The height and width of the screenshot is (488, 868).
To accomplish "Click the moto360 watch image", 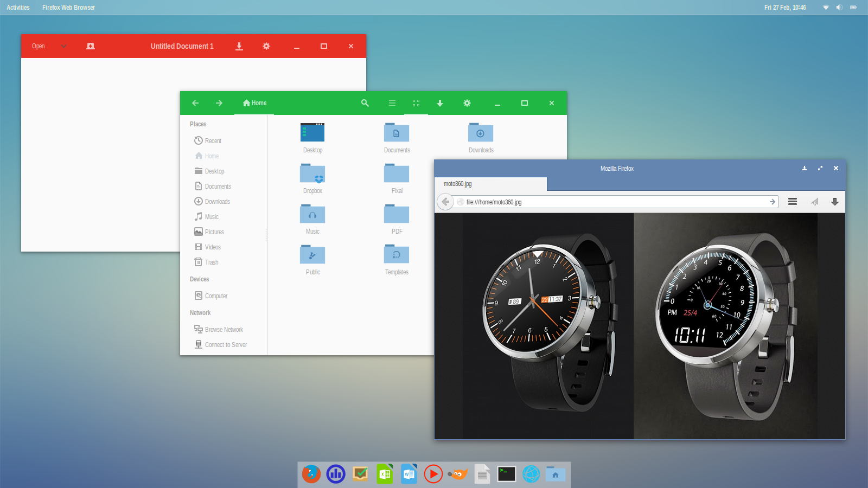I will coord(640,326).
